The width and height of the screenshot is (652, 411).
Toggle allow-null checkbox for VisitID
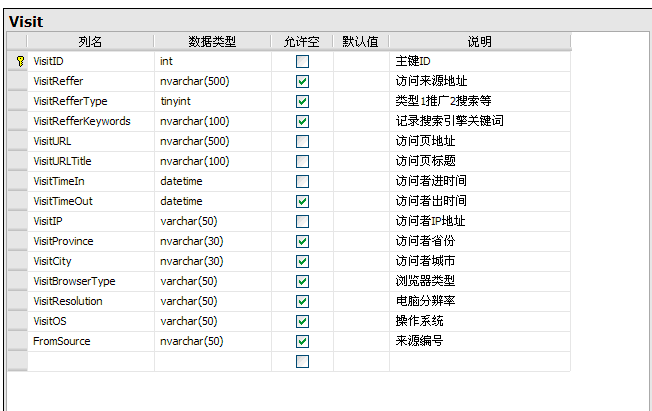click(x=302, y=62)
